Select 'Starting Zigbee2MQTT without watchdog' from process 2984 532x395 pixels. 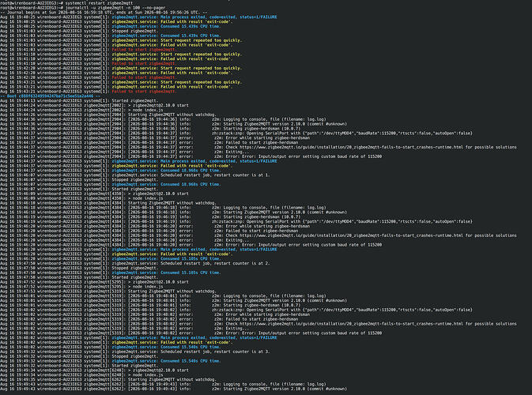pos(172,115)
